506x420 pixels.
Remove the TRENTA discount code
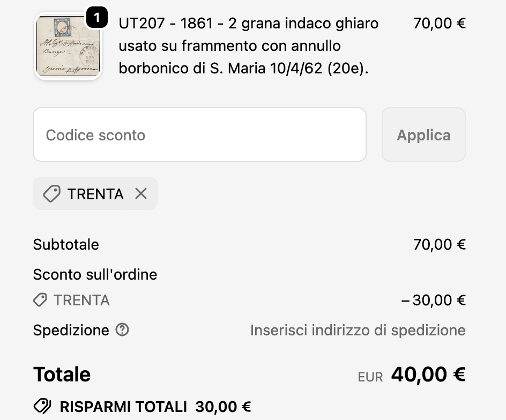(141, 194)
